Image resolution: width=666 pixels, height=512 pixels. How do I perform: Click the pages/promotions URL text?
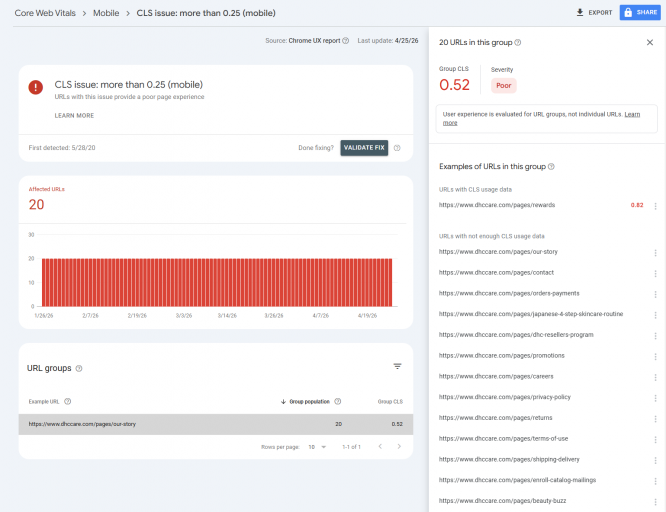(502, 356)
